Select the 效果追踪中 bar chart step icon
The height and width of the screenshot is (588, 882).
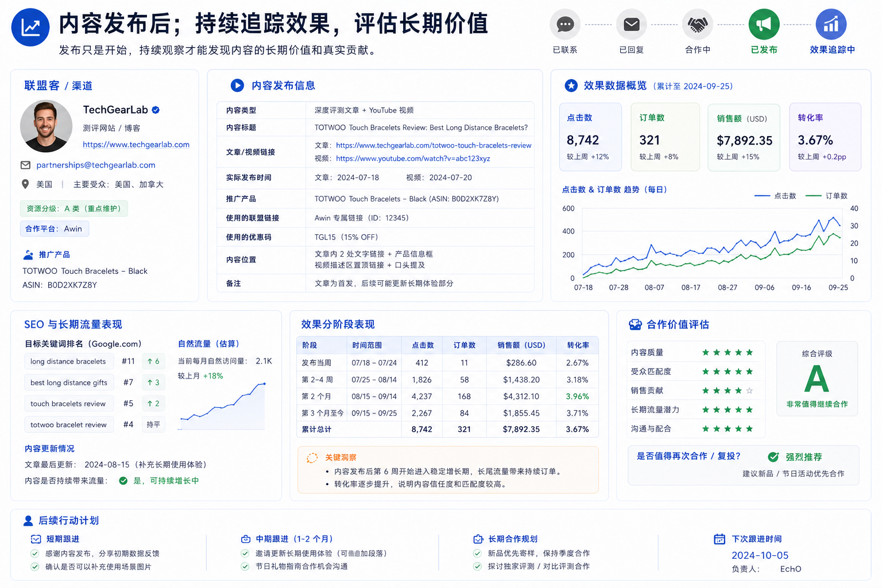click(x=831, y=24)
